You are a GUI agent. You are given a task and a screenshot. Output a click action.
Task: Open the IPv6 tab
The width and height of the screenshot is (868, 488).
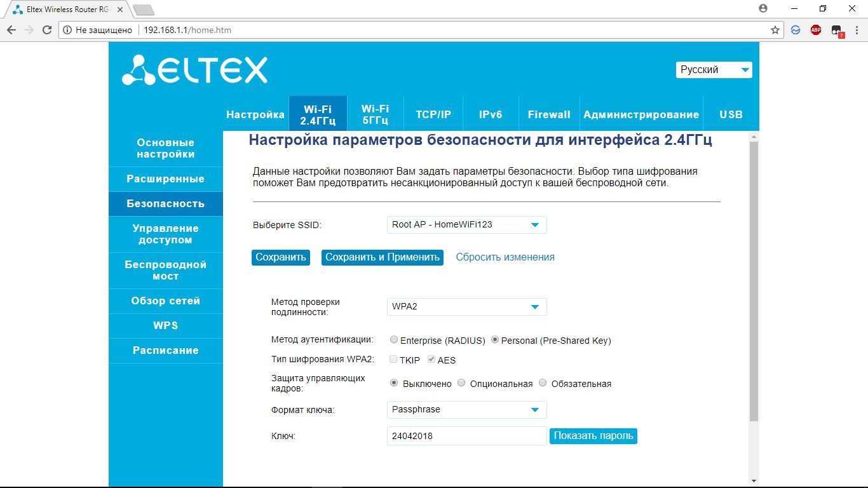491,115
